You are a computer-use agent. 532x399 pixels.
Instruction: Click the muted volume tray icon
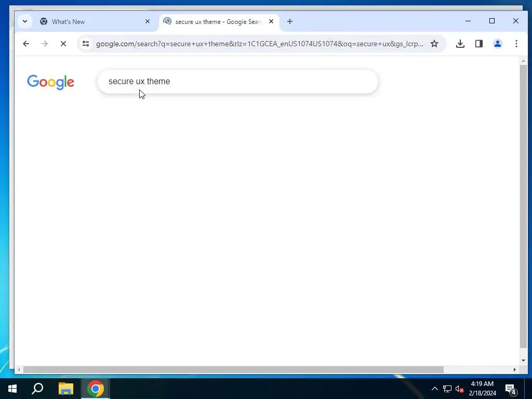[459, 389]
